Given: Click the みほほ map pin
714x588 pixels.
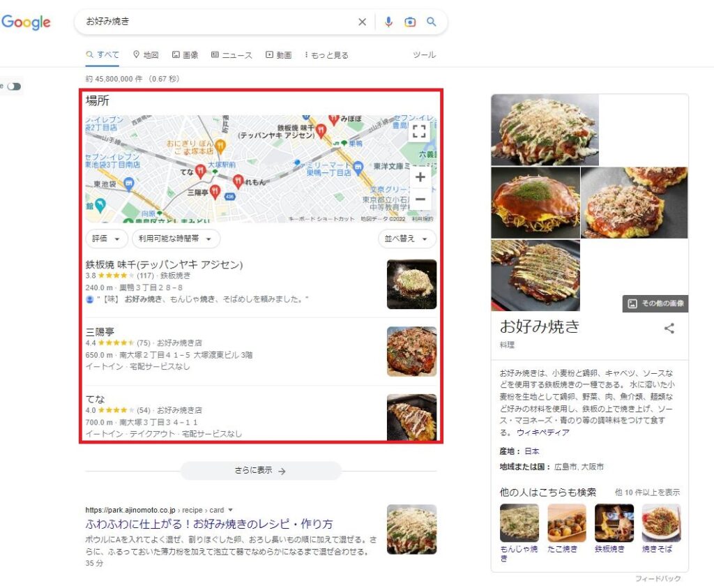Looking at the screenshot, I should [x=334, y=119].
